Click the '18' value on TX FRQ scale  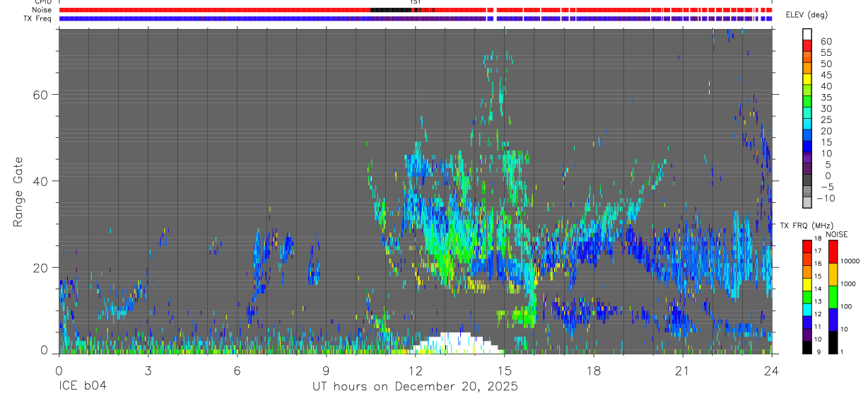point(819,239)
